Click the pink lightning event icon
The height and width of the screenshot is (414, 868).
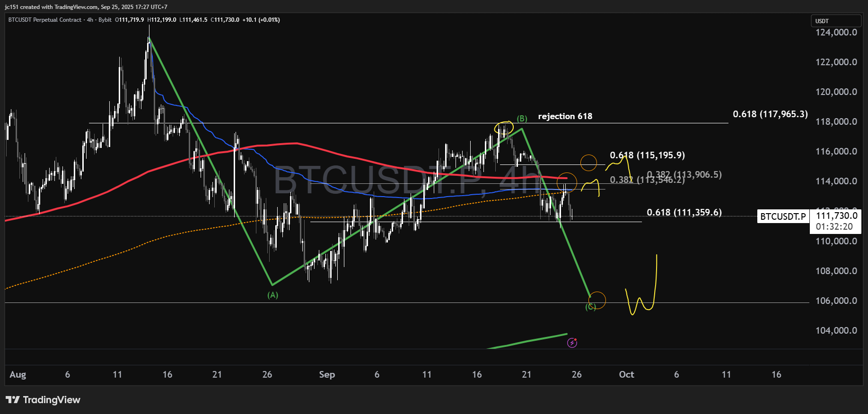click(572, 343)
